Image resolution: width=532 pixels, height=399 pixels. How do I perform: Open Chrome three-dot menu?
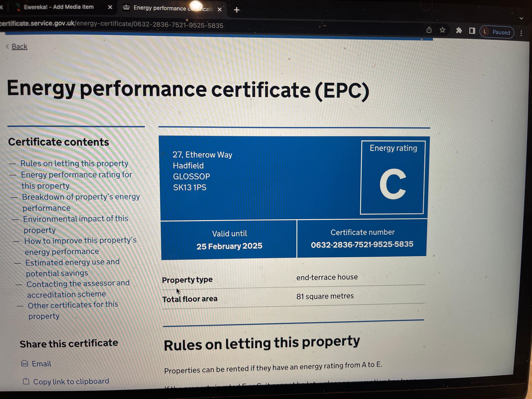coord(521,33)
